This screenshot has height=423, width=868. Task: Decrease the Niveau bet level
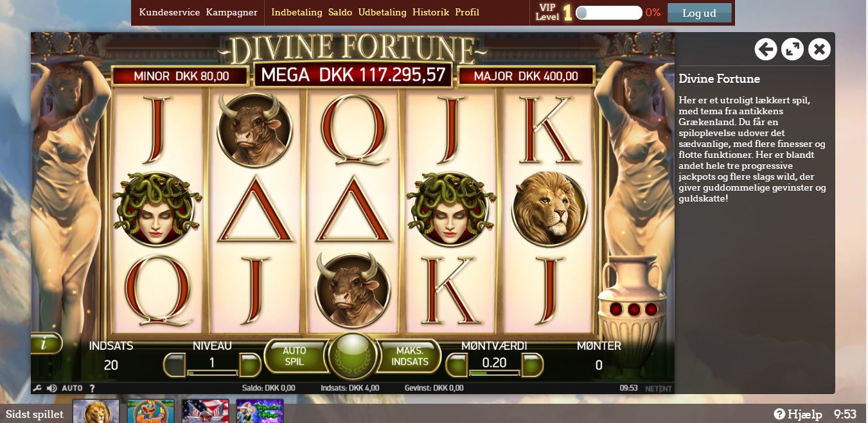click(174, 365)
